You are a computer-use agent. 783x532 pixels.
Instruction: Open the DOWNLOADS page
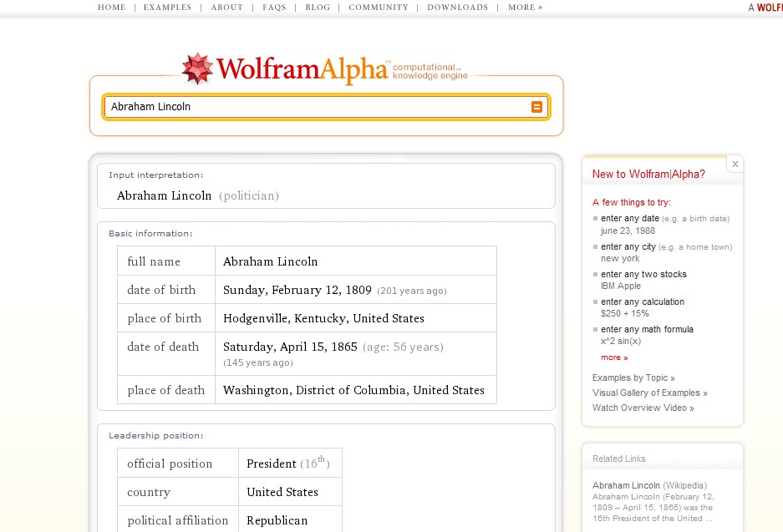pos(457,8)
